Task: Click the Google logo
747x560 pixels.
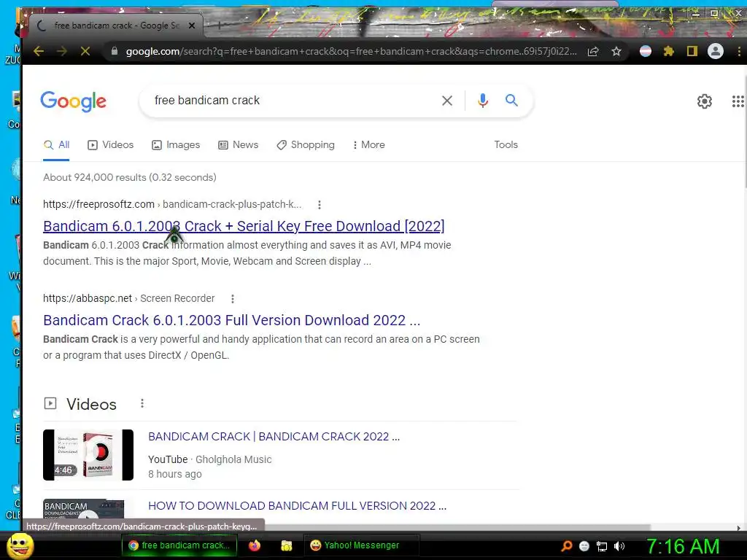Action: (x=74, y=101)
